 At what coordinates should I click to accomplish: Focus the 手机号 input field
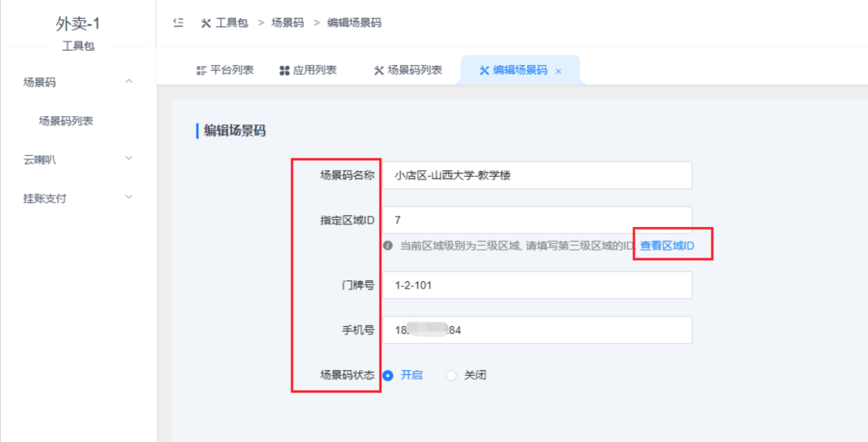click(537, 329)
